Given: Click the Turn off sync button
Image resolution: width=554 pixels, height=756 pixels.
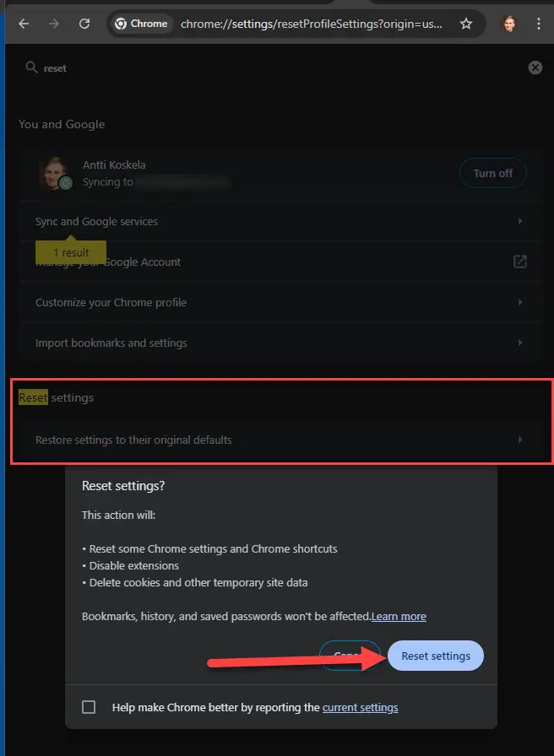Looking at the screenshot, I should pos(492,173).
